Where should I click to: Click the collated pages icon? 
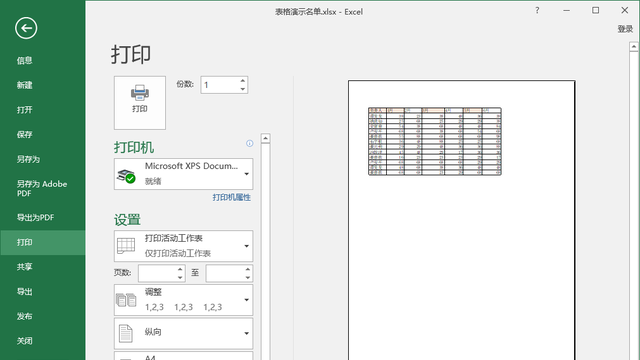click(x=126, y=300)
